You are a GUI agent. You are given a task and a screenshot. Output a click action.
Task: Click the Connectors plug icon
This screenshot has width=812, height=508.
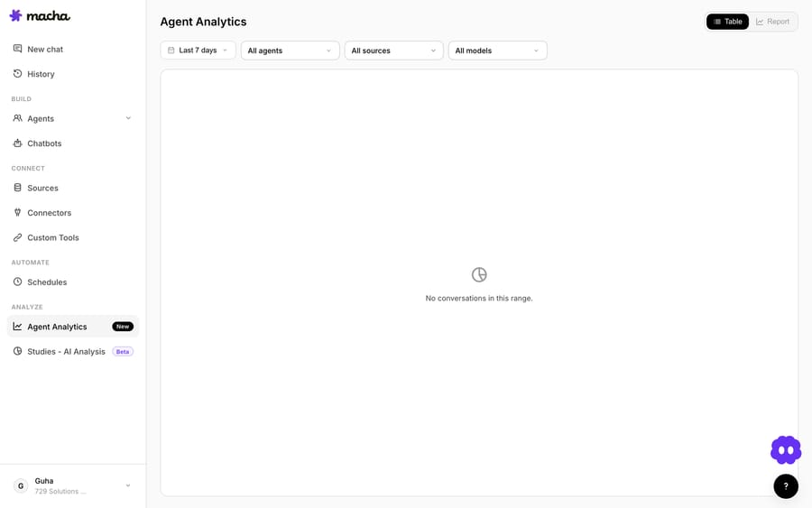pyautogui.click(x=18, y=212)
